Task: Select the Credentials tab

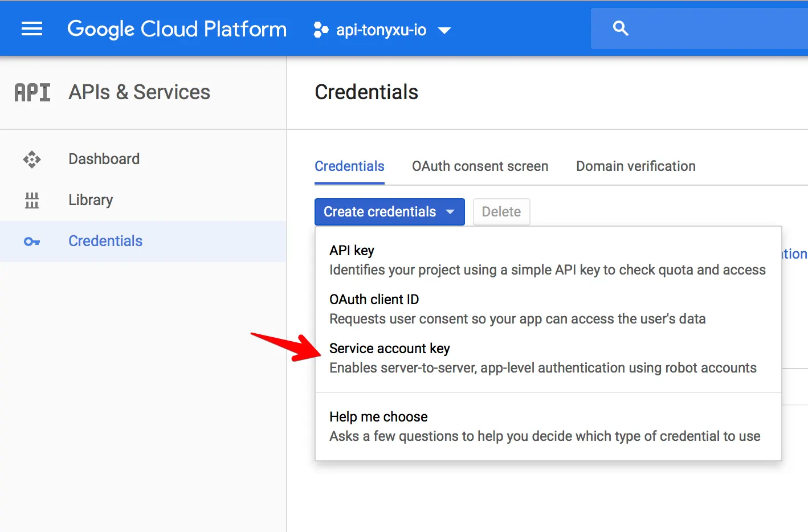Action: tap(349, 166)
